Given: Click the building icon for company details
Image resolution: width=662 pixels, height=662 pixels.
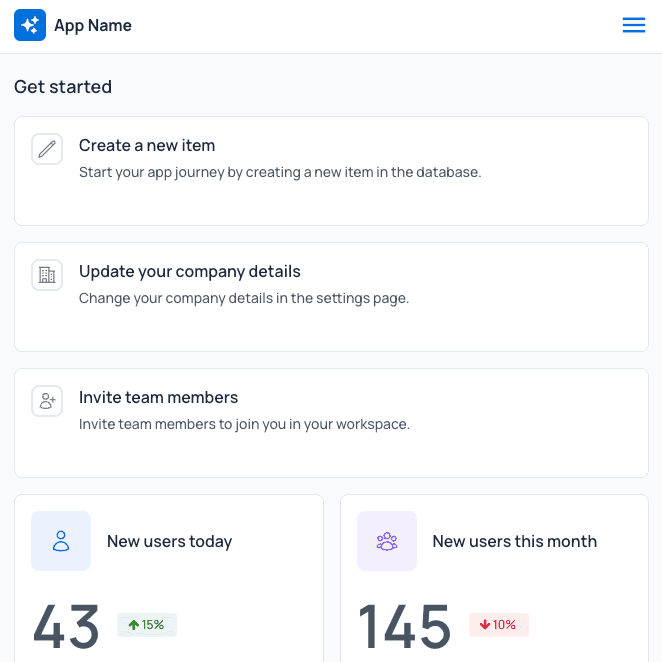Looking at the screenshot, I should (x=47, y=275).
